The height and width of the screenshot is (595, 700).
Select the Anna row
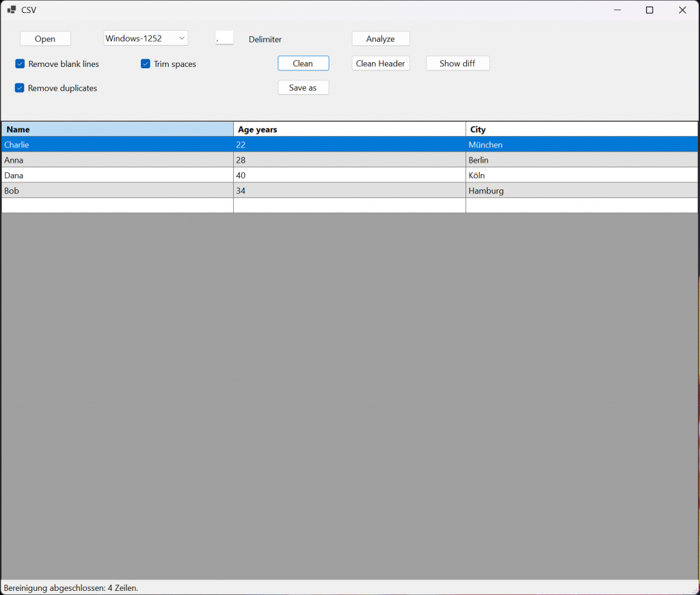[x=118, y=160]
